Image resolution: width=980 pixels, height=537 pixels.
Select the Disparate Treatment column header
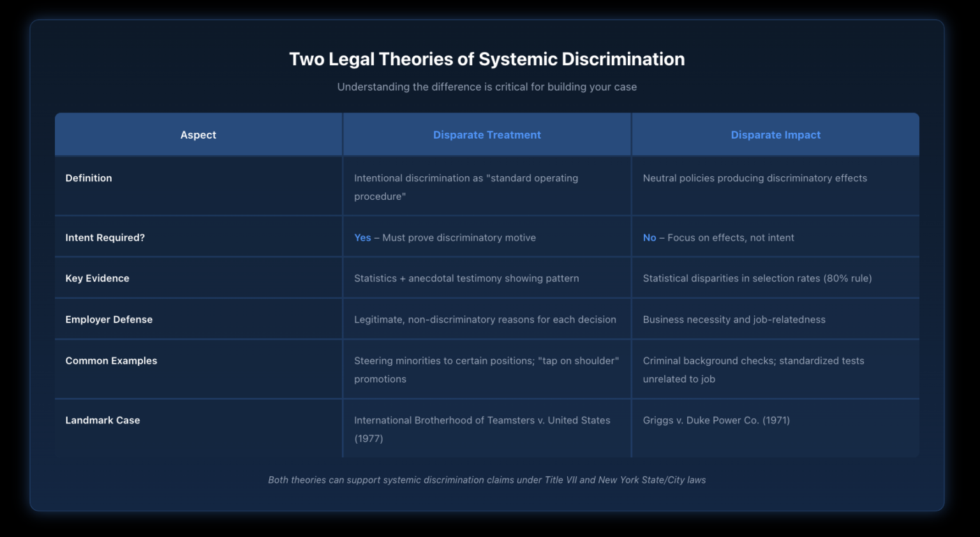tap(487, 135)
